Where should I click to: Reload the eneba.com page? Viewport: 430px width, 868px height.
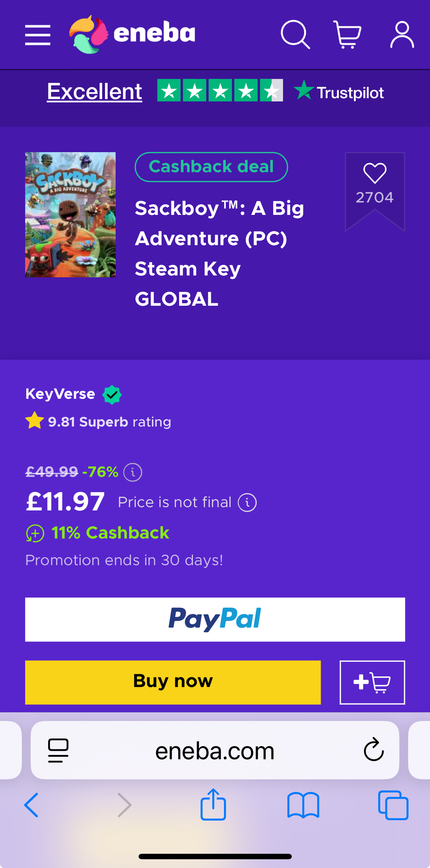(x=374, y=750)
